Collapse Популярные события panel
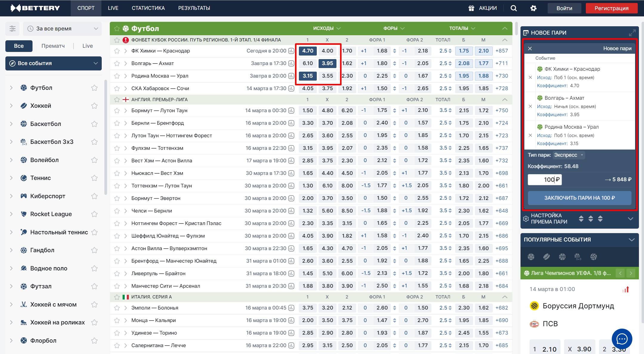Viewport: 644px width, 354px height. [x=631, y=240]
